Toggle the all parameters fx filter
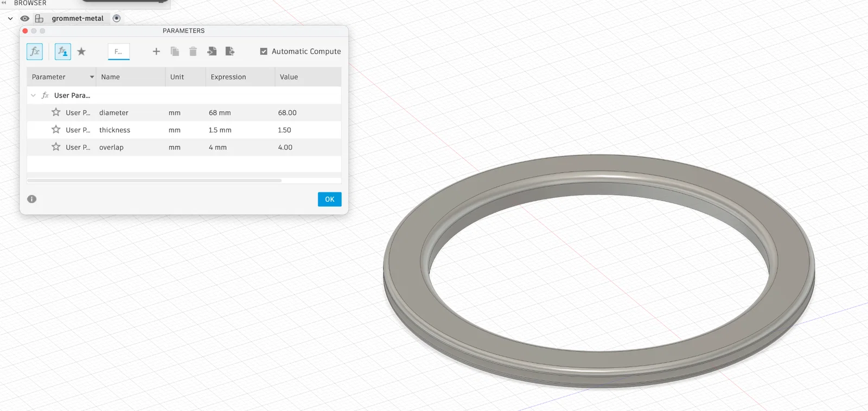The image size is (868, 411). [x=35, y=52]
